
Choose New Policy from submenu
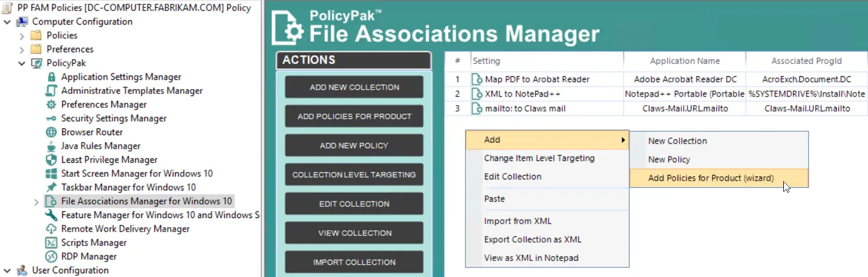(x=719, y=160)
